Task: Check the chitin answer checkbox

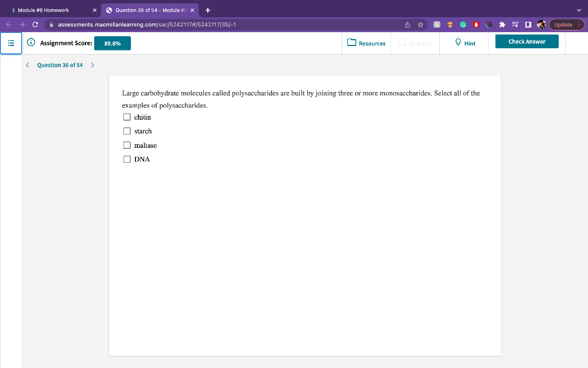Action: pyautogui.click(x=127, y=117)
